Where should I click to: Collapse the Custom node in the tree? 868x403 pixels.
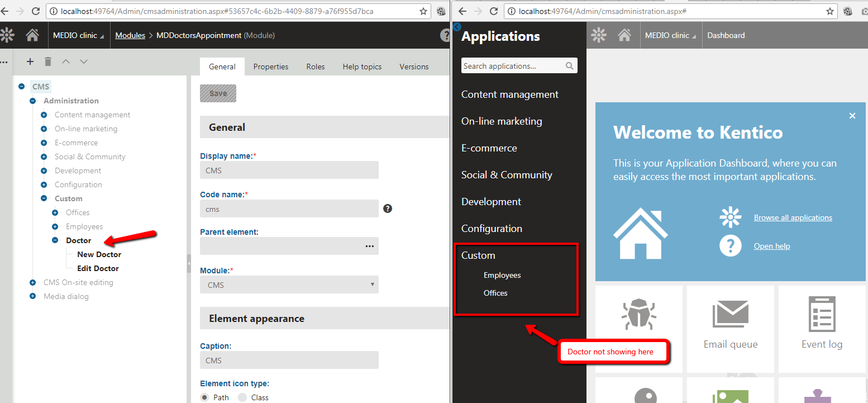pos(44,198)
